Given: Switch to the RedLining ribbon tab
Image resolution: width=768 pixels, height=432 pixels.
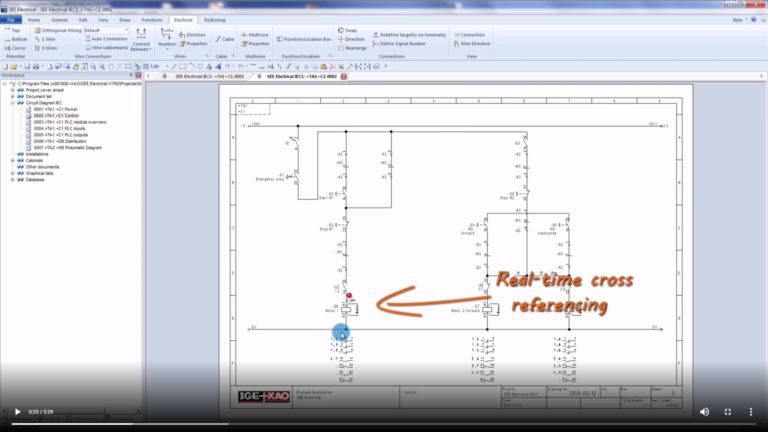Looking at the screenshot, I should click(x=215, y=20).
